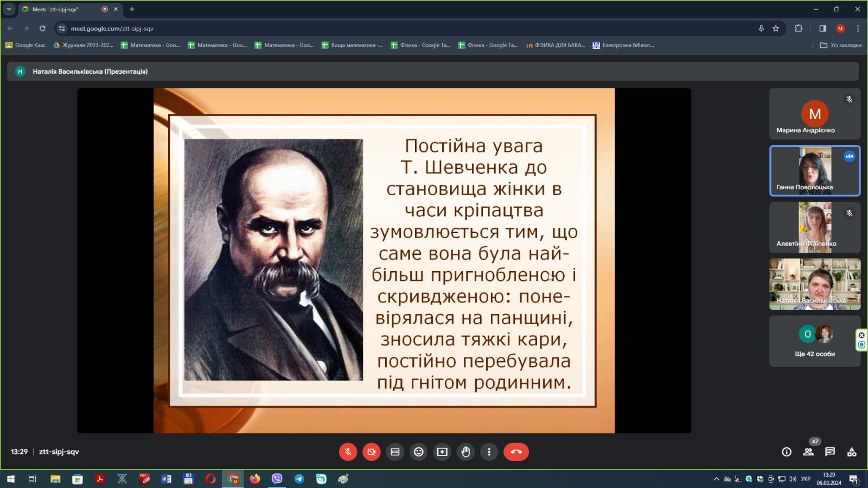Select Марина Андрієнко participant tile
The width and height of the screenshot is (868, 488).
pyautogui.click(x=815, y=114)
